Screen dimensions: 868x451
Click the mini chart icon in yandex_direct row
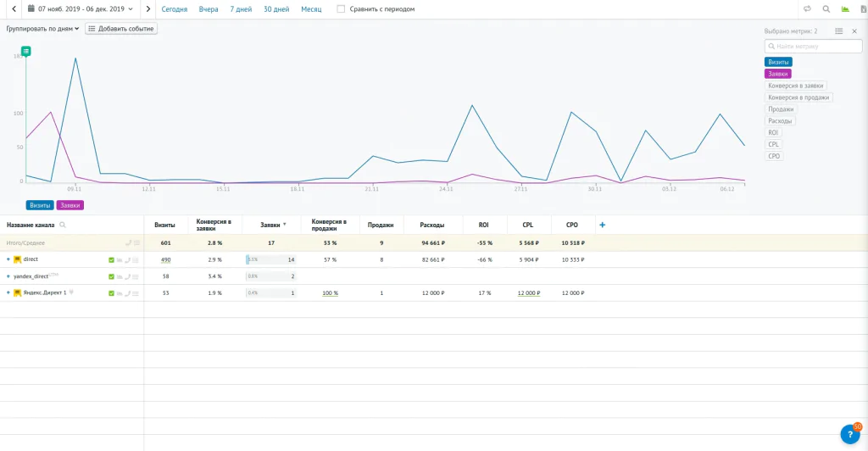click(x=119, y=276)
